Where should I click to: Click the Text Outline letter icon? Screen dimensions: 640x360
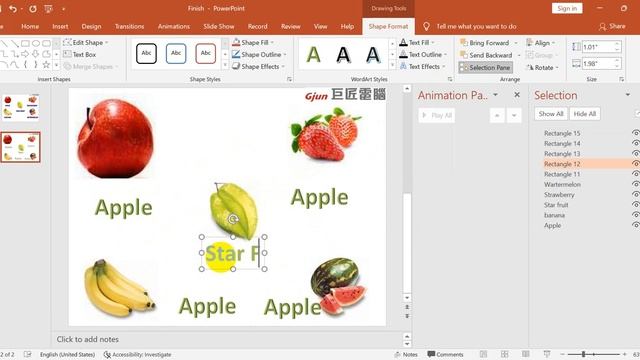[403, 54]
